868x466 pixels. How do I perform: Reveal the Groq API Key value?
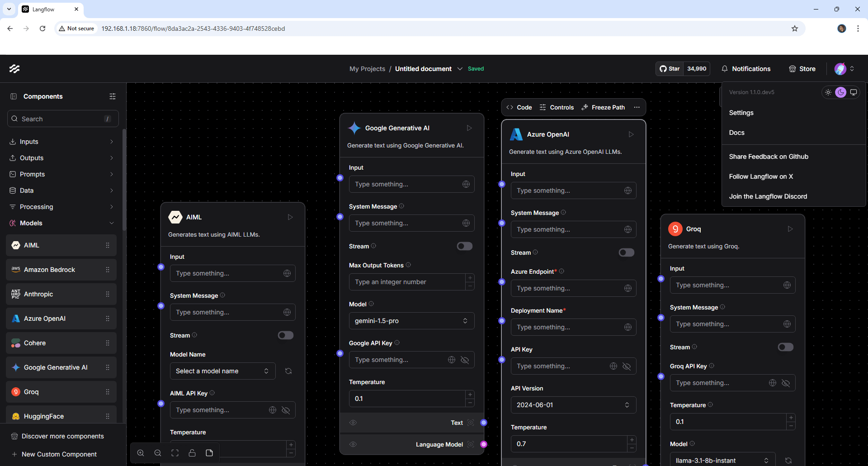(786, 383)
